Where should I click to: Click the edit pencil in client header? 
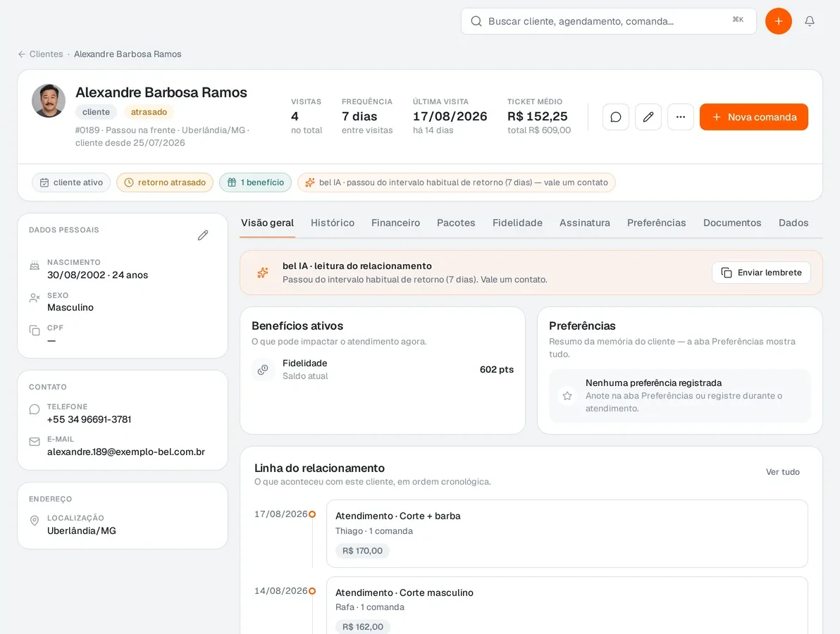coord(648,117)
